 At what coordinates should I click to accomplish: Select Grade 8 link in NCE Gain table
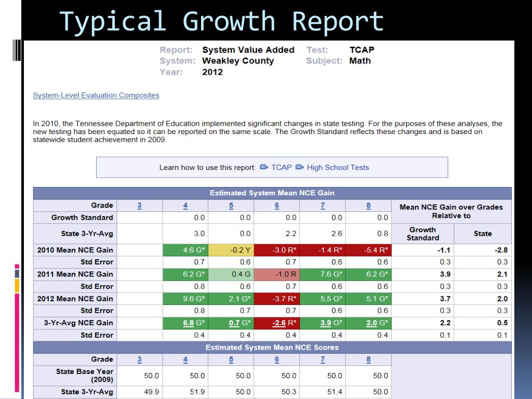coord(368,206)
